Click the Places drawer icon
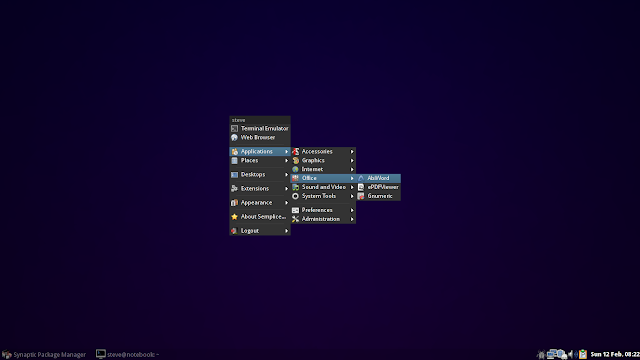The width and height of the screenshot is (640, 360). pos(234,160)
